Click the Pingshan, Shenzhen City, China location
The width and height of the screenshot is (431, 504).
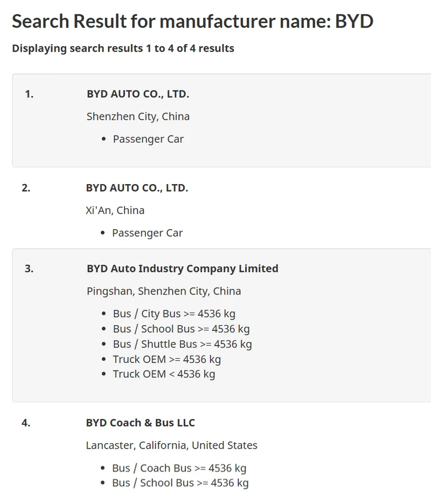pyautogui.click(x=164, y=291)
